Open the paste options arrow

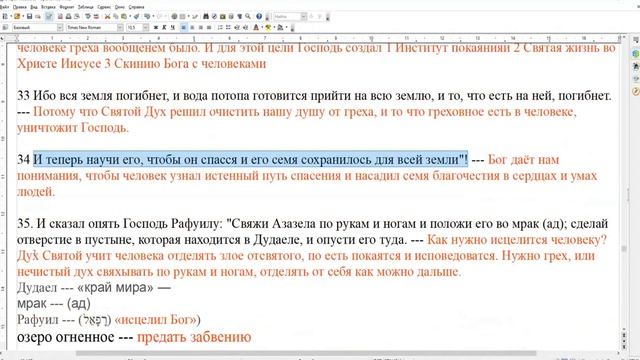coord(129,16)
